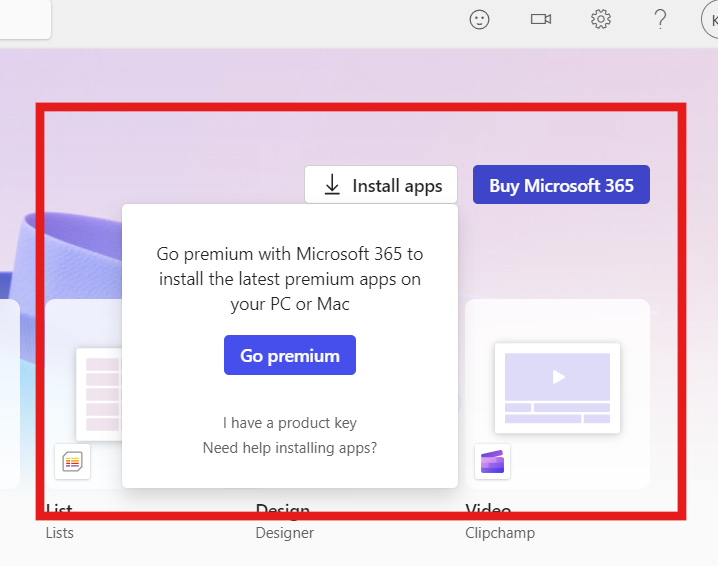Screen dimensions: 718x566
Task: Click the Buy Microsoft 365 button
Action: (x=561, y=185)
